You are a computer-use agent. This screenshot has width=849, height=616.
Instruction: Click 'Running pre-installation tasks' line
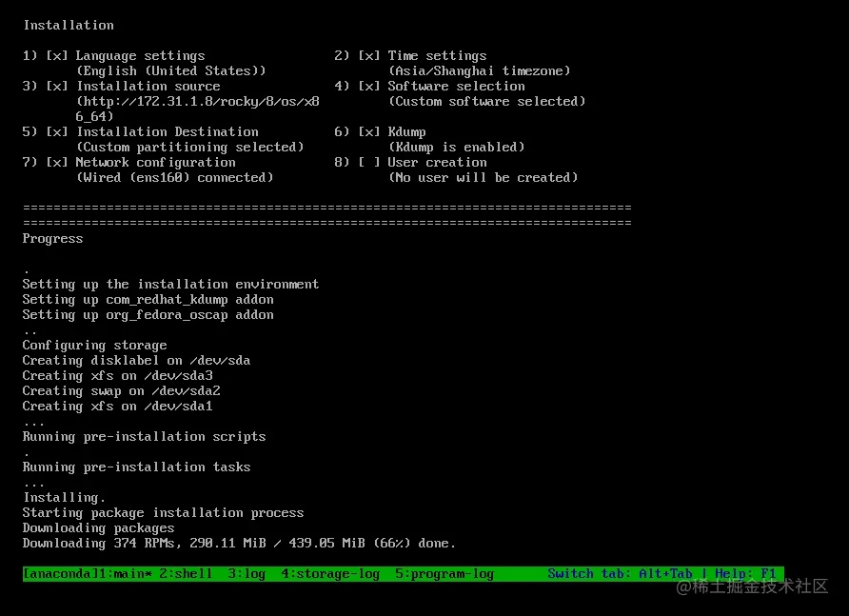pos(136,467)
